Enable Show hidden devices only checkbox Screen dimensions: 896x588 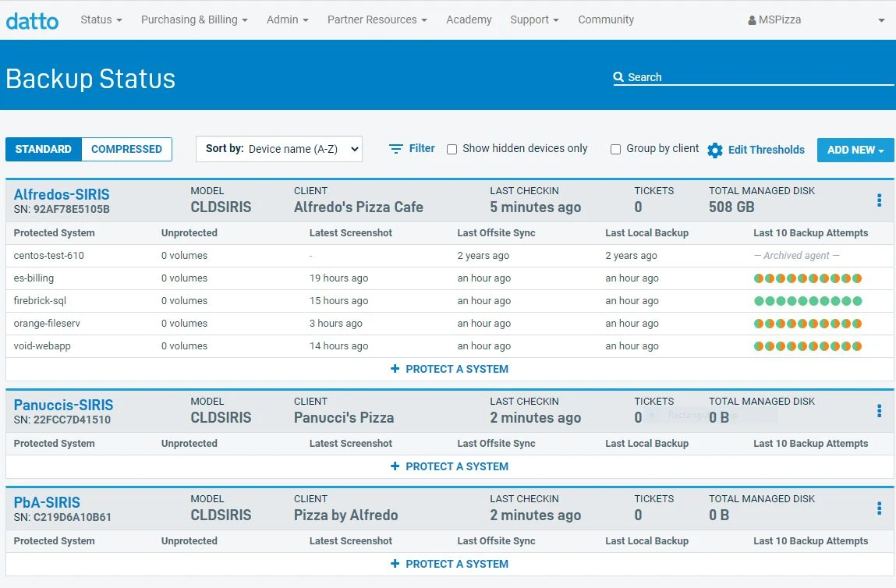coord(452,149)
